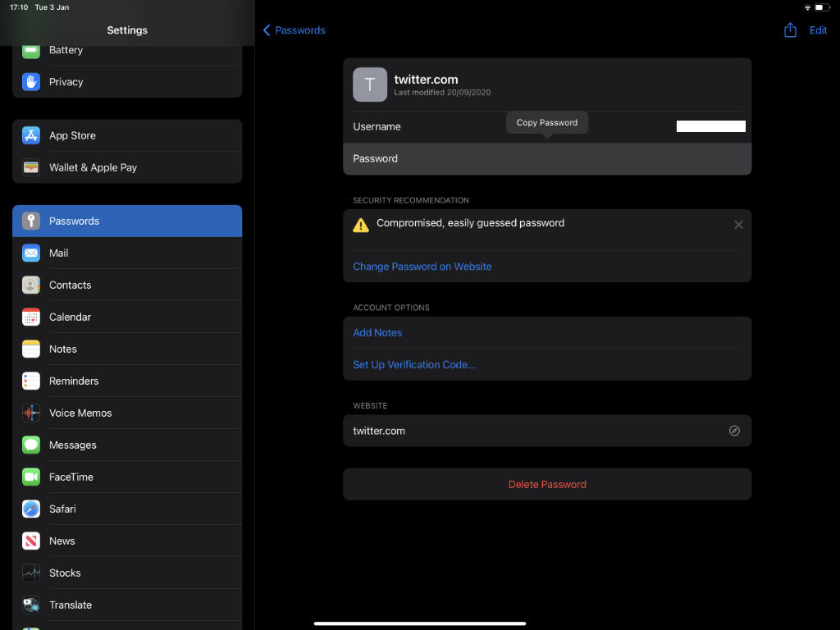This screenshot has width=840, height=630.
Task: Tap Add Notes
Action: (x=377, y=333)
